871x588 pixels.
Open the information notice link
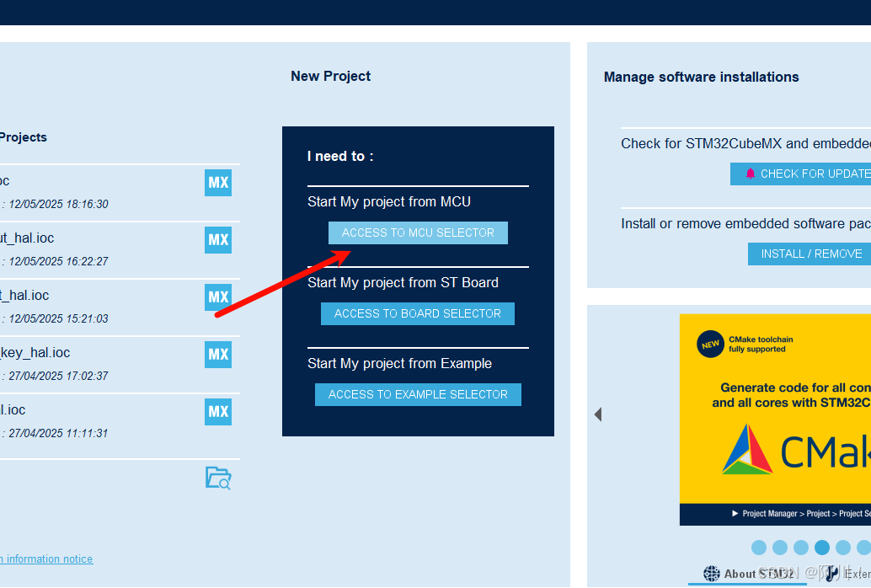(46, 559)
